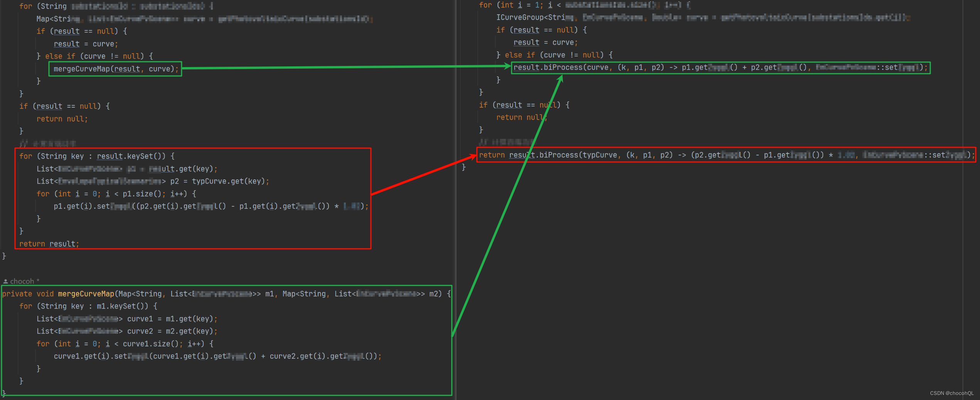The image size is (980, 400).
Task: Click the first line 'for (String' in left pane
Action: [116, 6]
